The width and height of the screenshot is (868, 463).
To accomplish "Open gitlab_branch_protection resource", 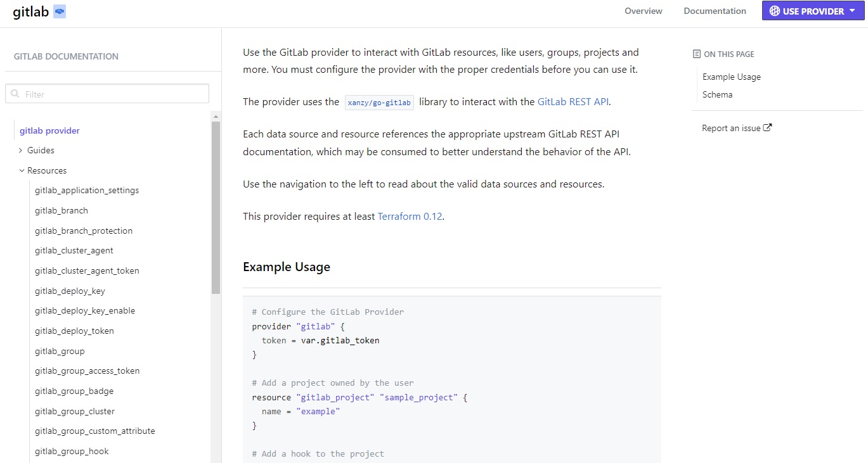I will [x=84, y=231].
